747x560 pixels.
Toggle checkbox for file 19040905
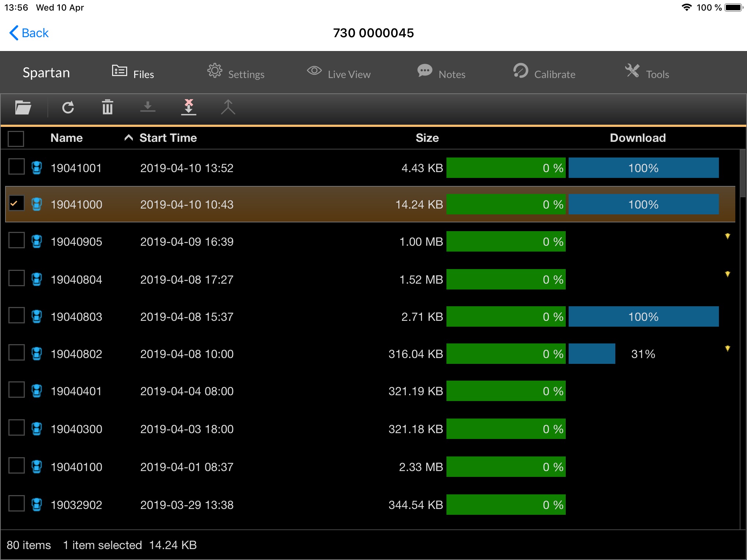pos(16,241)
